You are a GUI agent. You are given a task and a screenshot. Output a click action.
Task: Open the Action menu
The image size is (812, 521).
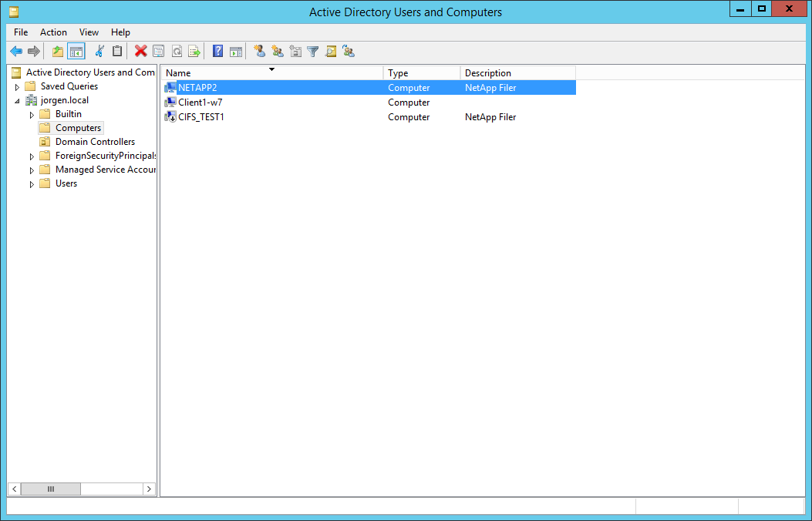[x=53, y=32]
